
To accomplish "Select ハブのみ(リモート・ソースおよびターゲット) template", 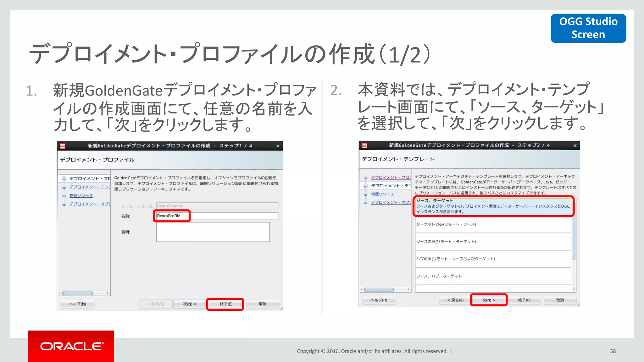I will click(x=493, y=259).
